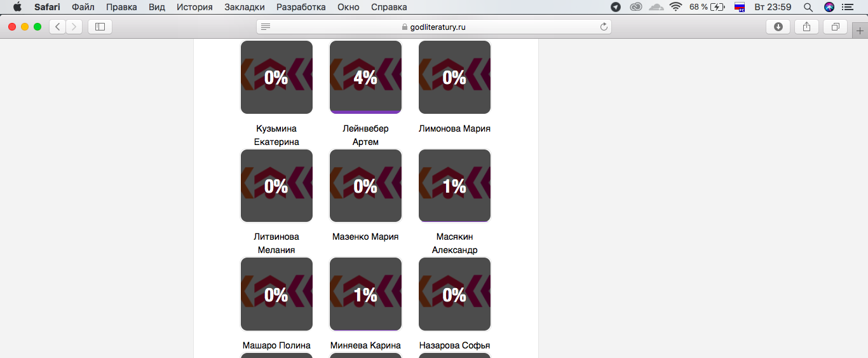Open the Окно menu
Screen dimensions: 868x358
[x=348, y=7]
